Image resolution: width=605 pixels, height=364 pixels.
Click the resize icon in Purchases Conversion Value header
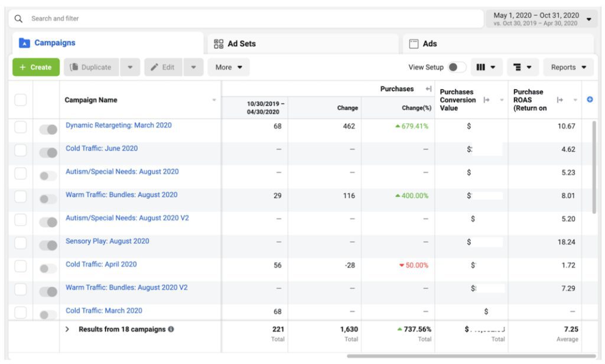[x=487, y=100]
